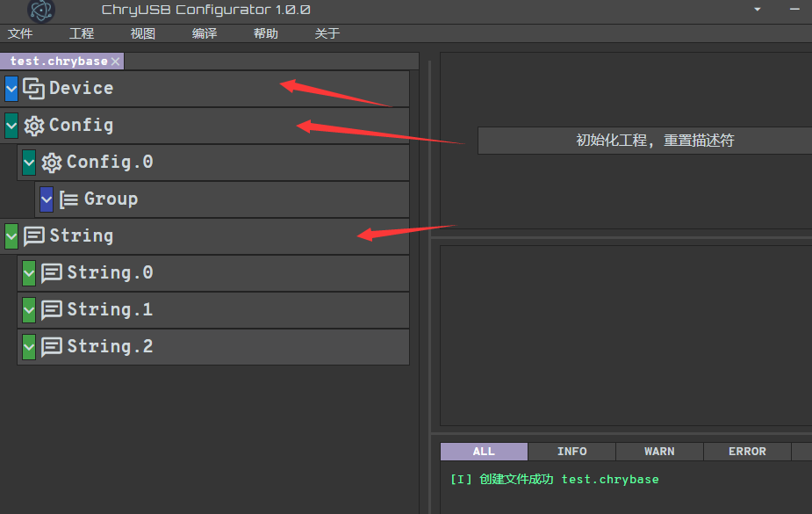
Task: Collapse the Device tree node chevron
Action: pyautogui.click(x=11, y=89)
